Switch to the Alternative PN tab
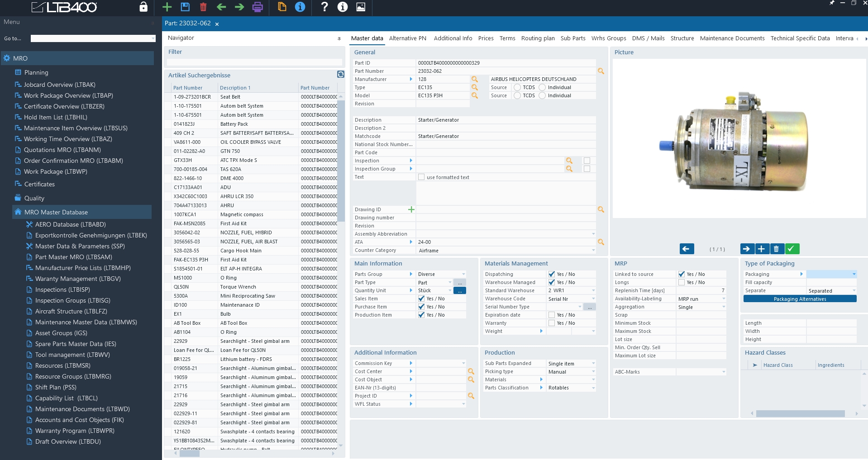This screenshot has height=460, width=868. coord(407,38)
